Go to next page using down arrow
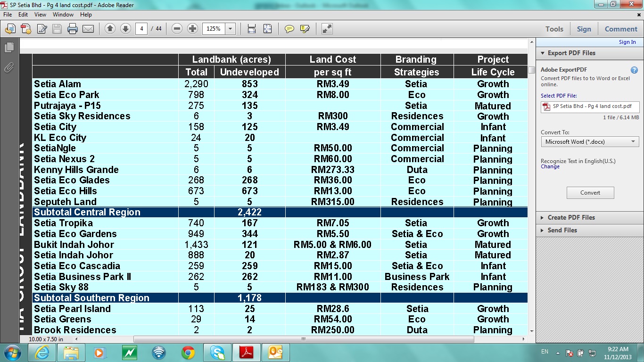 coord(125,29)
